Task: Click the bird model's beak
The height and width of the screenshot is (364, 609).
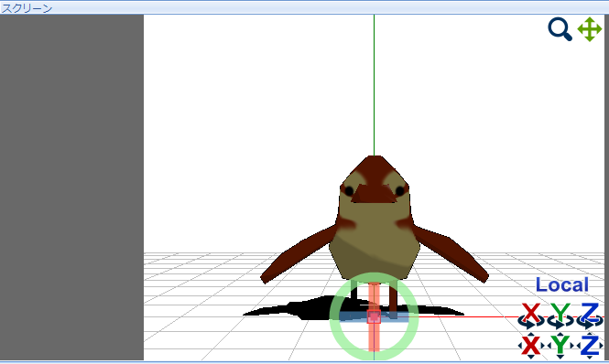Action: 374,194
